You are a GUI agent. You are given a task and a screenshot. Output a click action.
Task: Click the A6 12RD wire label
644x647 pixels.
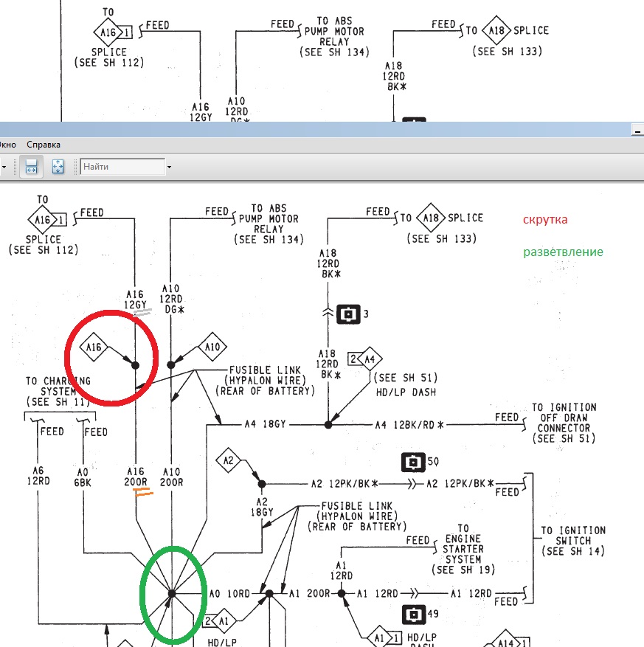[x=38, y=476]
